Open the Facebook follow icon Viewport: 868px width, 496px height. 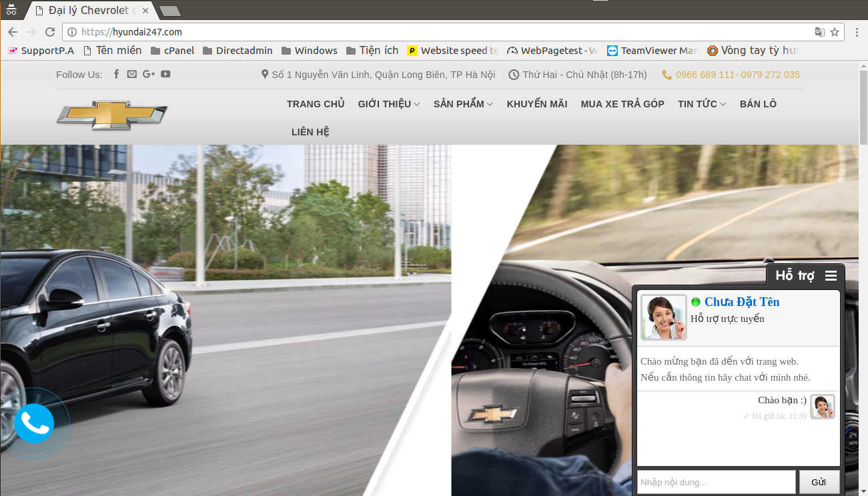click(x=116, y=74)
